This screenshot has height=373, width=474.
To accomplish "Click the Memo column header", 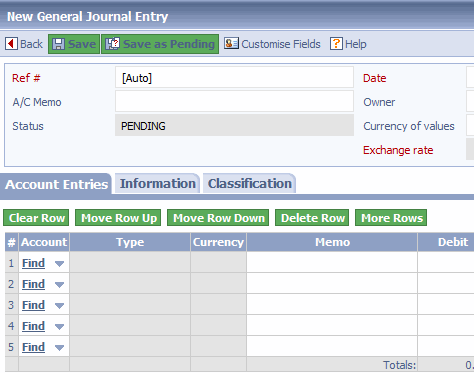I will click(x=332, y=242).
